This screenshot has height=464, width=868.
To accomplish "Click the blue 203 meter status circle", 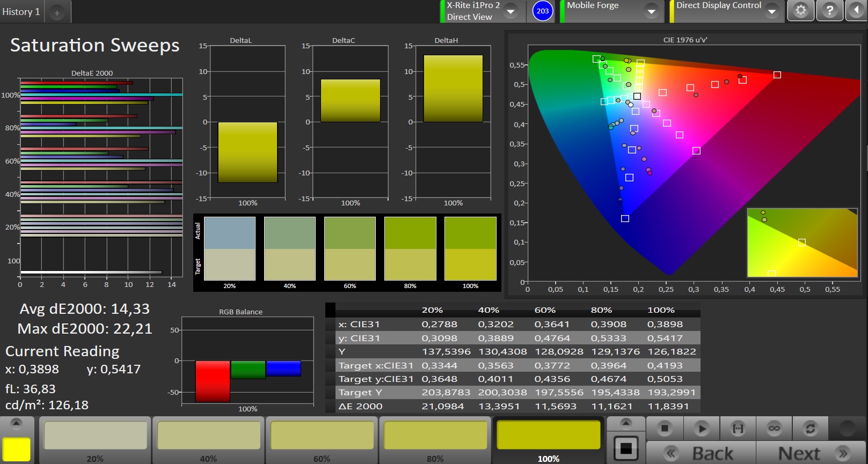I will click(543, 11).
